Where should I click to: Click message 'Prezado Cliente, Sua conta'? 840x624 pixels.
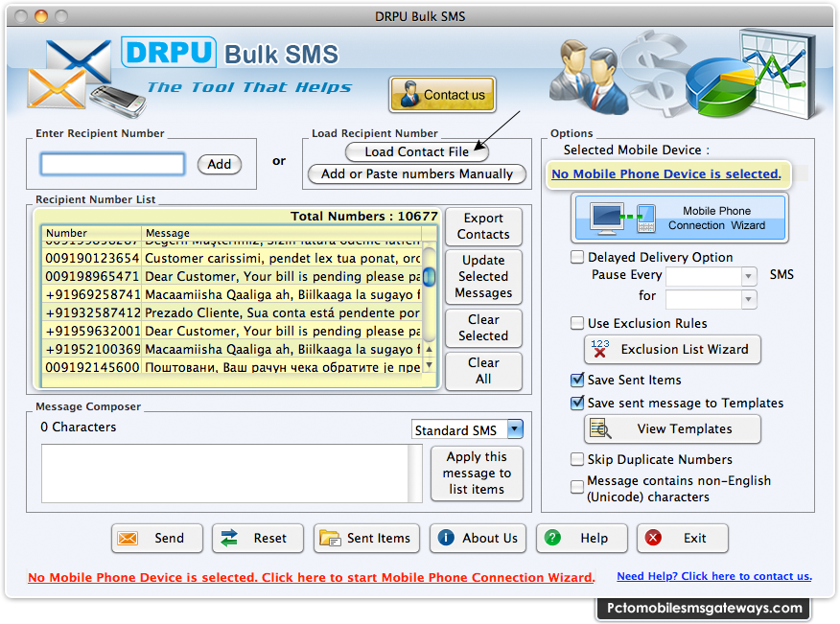[282, 312]
